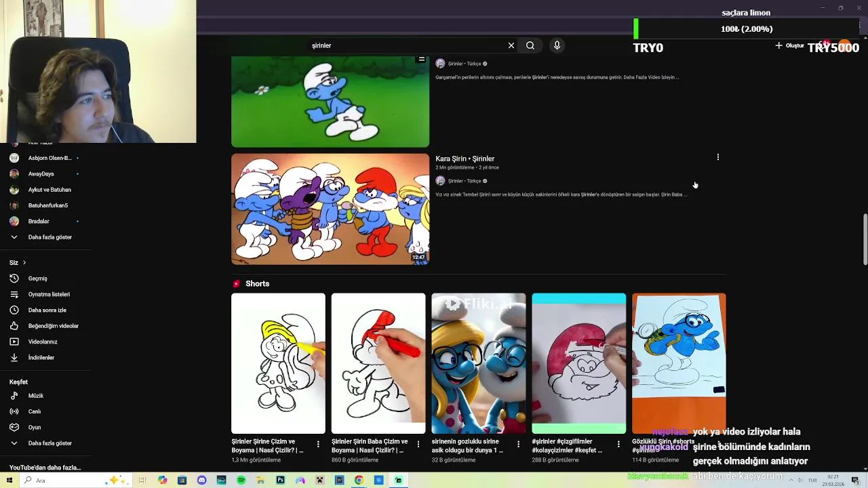Open Spotify from the taskbar
The height and width of the screenshot is (488, 868).
[241, 481]
